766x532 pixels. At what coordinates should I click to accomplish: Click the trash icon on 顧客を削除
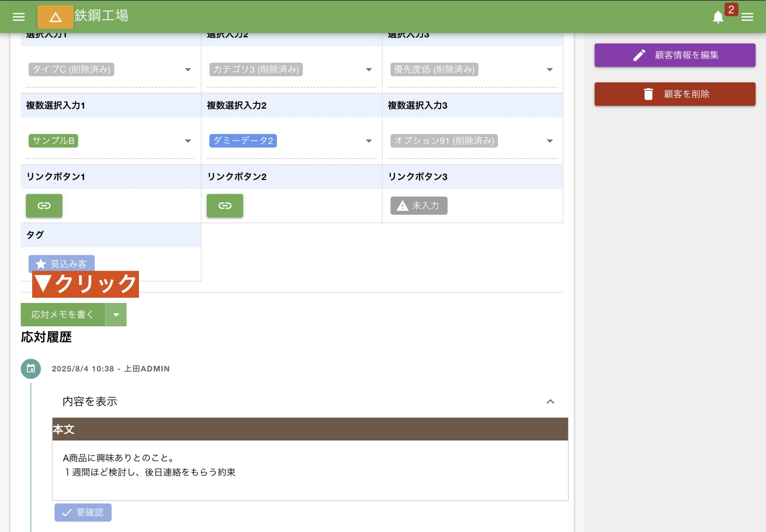click(x=648, y=93)
